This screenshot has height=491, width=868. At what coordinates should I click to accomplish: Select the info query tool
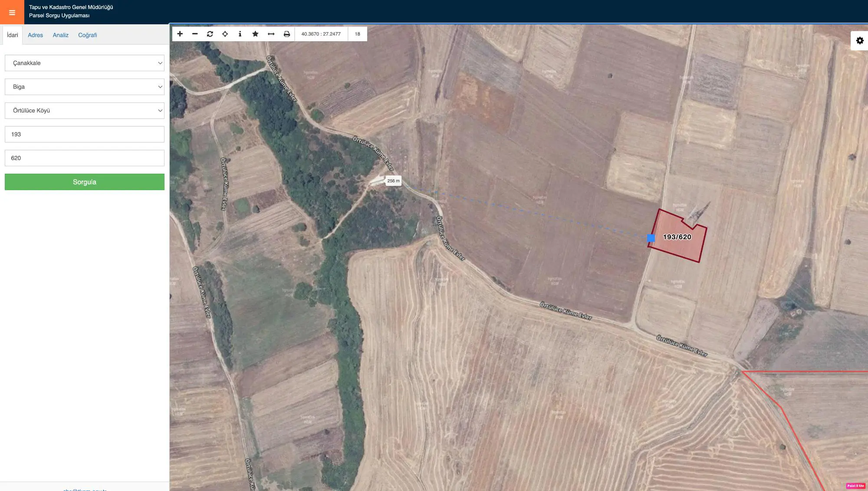[240, 34]
